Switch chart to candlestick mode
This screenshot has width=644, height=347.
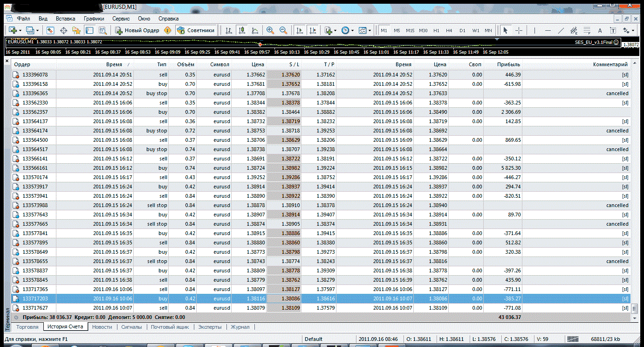click(x=242, y=30)
